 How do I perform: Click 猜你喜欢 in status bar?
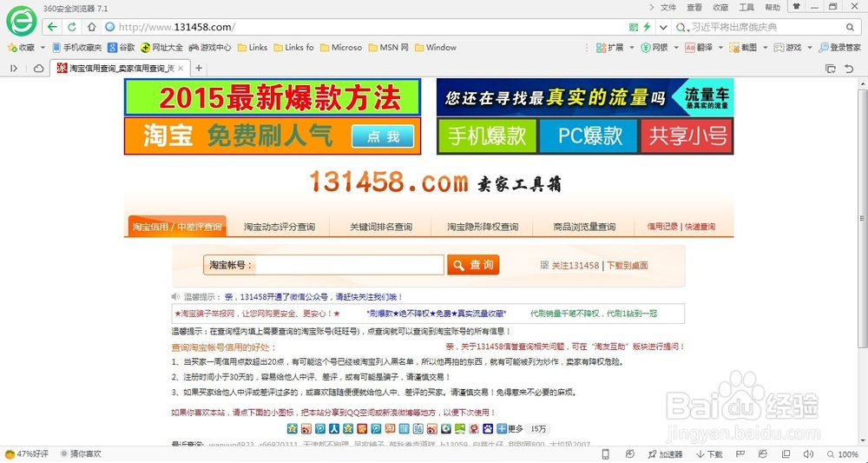click(x=81, y=454)
